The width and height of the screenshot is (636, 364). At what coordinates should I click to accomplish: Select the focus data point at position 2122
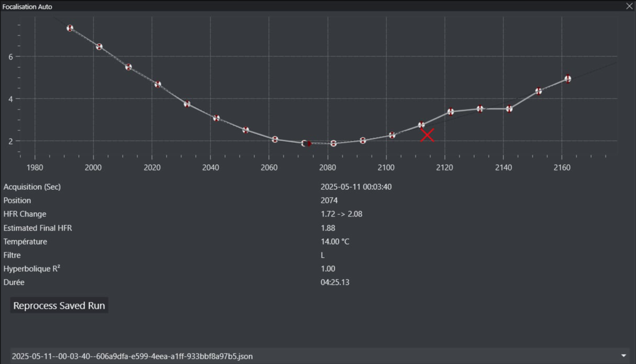pyautogui.click(x=451, y=112)
